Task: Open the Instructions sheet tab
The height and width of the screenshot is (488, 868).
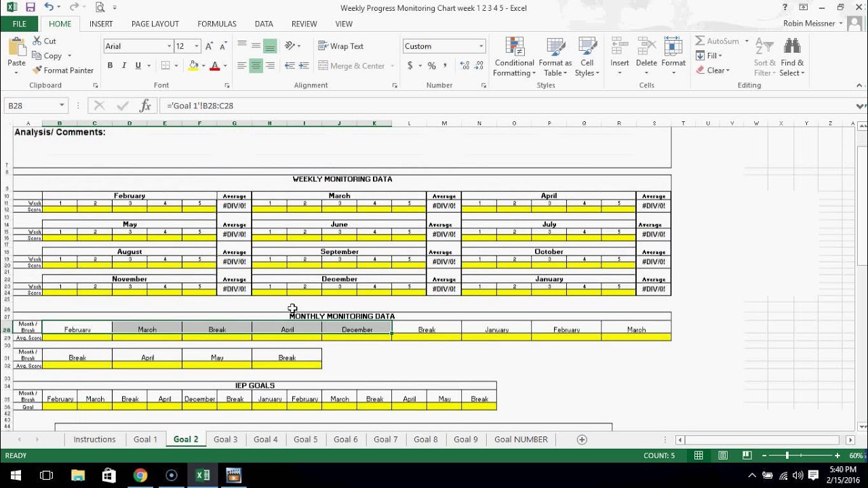Action: click(94, 439)
